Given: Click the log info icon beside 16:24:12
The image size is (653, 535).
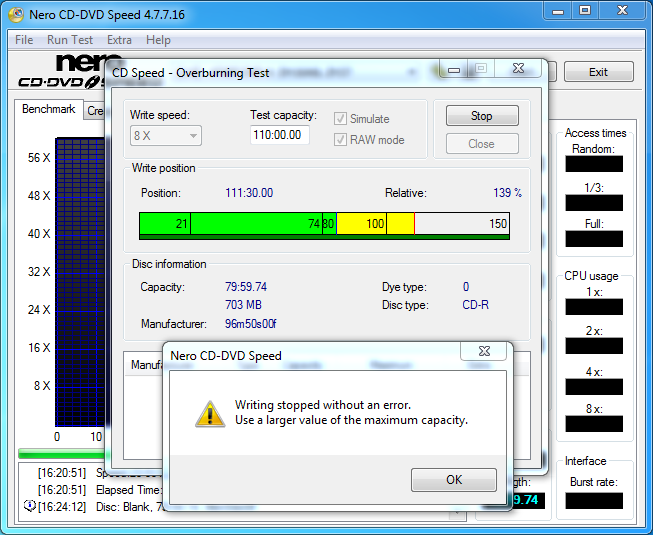Looking at the screenshot, I should coord(30,506).
